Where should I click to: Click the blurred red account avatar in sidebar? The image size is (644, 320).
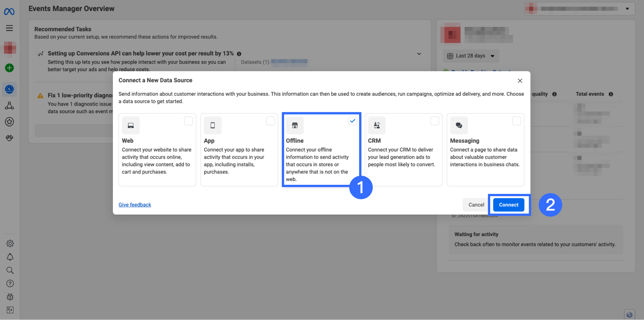10,48
